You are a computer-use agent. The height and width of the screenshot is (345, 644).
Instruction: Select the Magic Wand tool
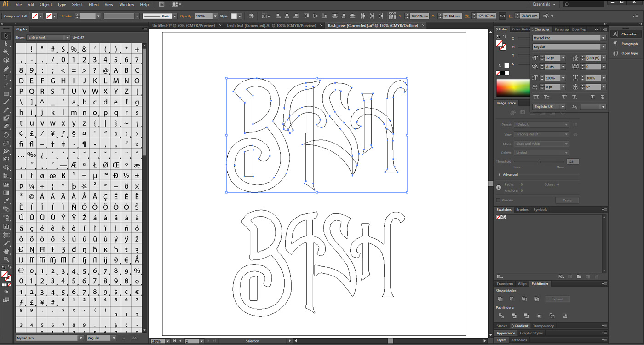6,52
